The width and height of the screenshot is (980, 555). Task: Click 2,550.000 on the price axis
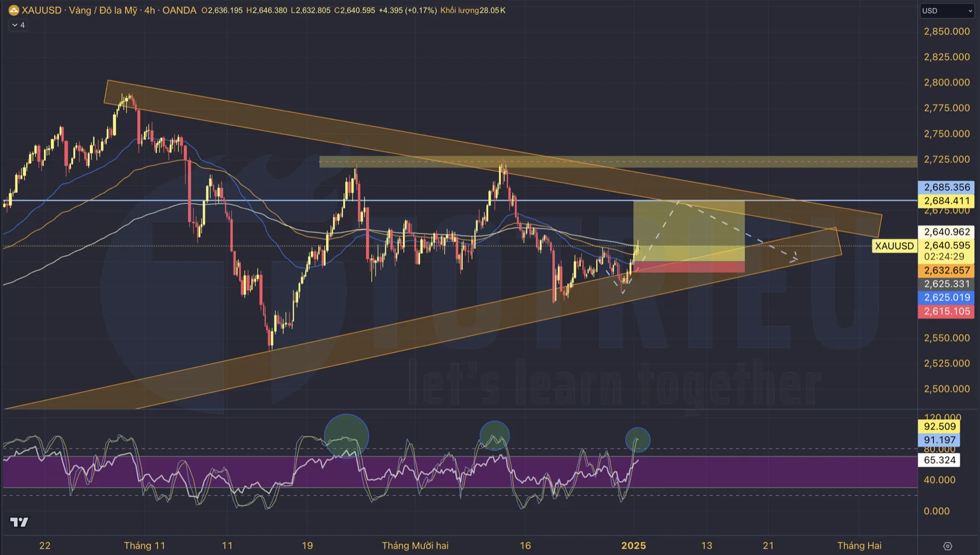[x=947, y=338]
